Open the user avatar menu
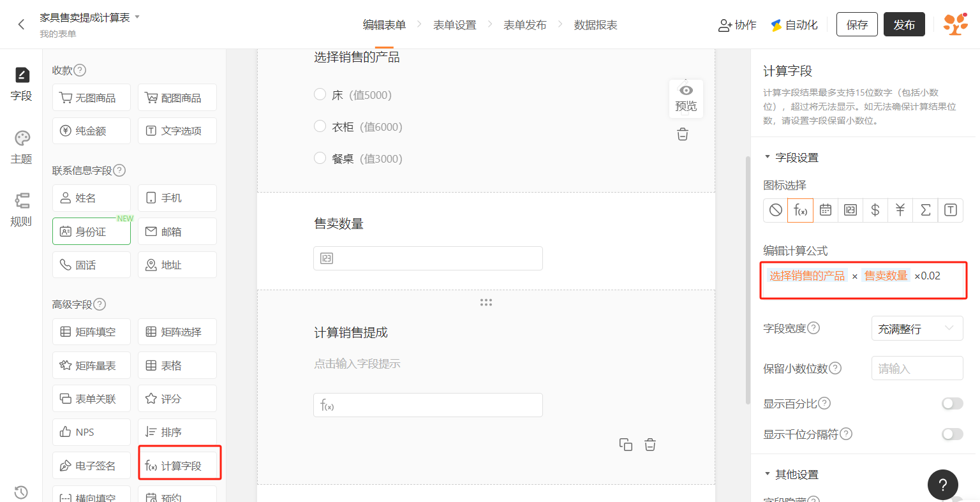The image size is (980, 502). point(955,24)
